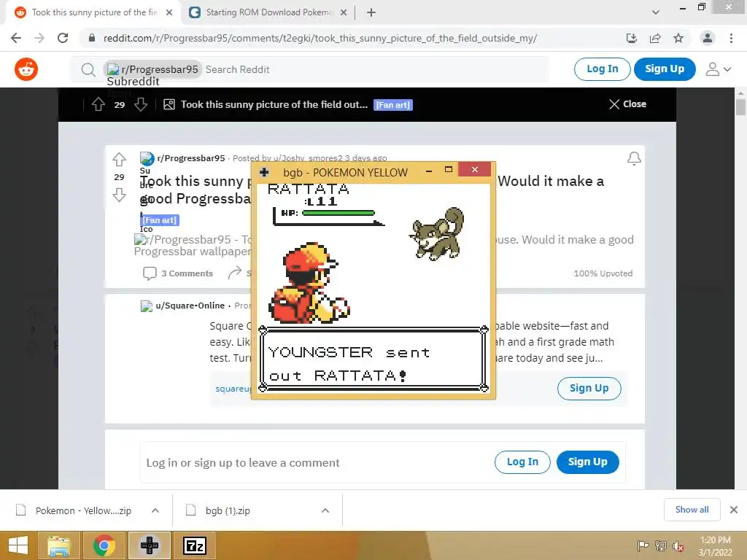Click the bgb emulator taskbar icon
The width and height of the screenshot is (747, 560).
pyautogui.click(x=149, y=545)
